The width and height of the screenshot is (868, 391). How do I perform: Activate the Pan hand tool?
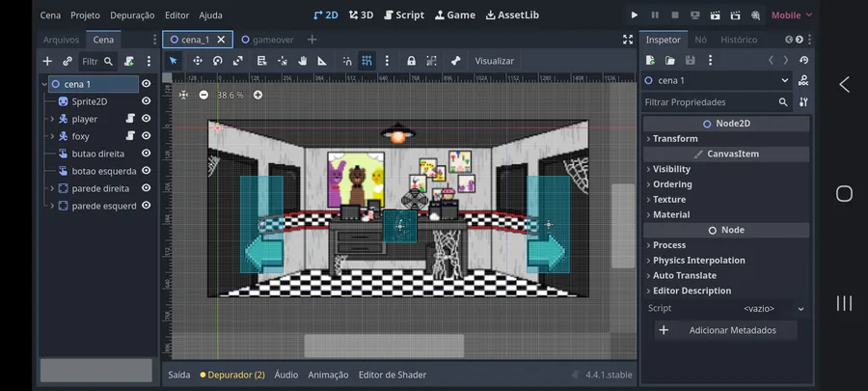(x=302, y=61)
